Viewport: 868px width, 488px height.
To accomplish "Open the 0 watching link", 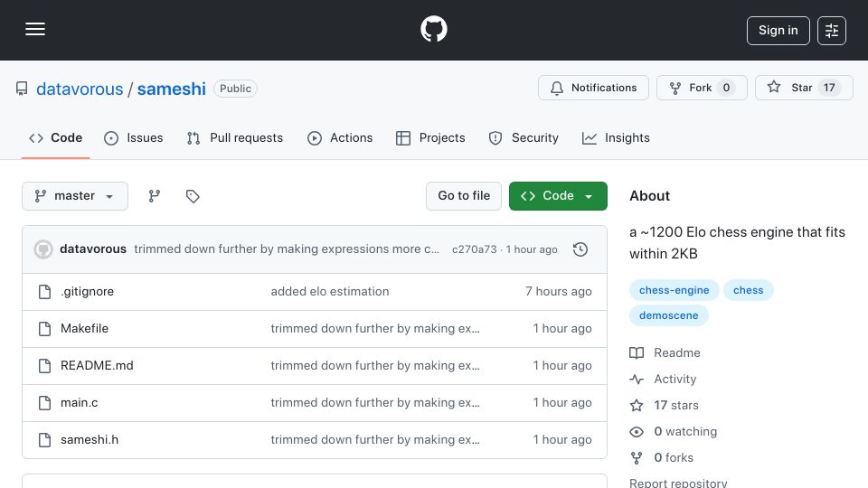I will pyautogui.click(x=685, y=432).
